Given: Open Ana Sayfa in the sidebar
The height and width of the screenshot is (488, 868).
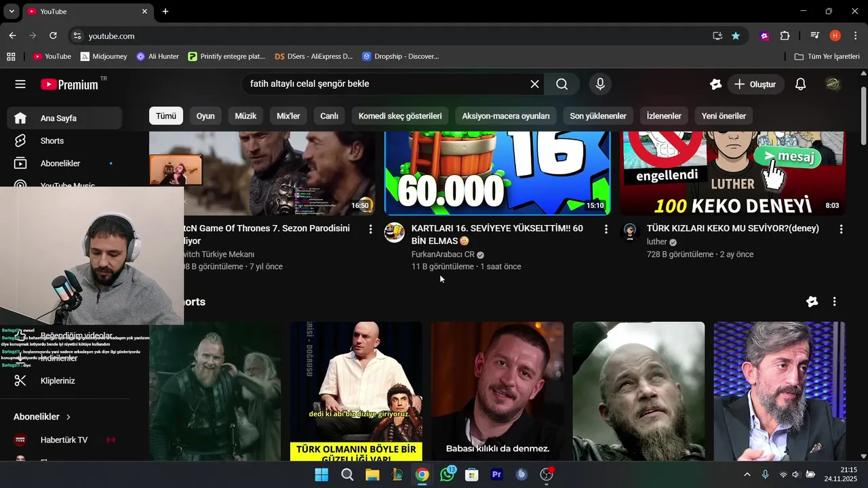Looking at the screenshot, I should (65, 118).
